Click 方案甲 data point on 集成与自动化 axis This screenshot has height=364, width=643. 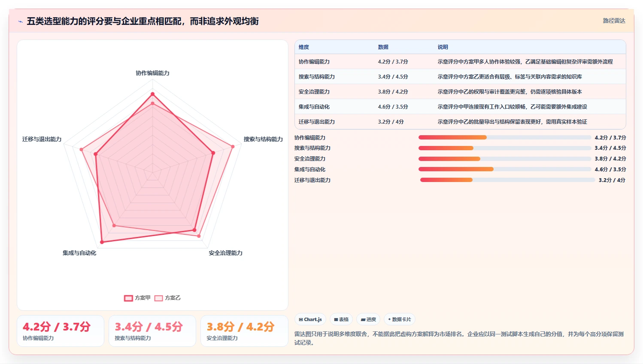click(102, 243)
